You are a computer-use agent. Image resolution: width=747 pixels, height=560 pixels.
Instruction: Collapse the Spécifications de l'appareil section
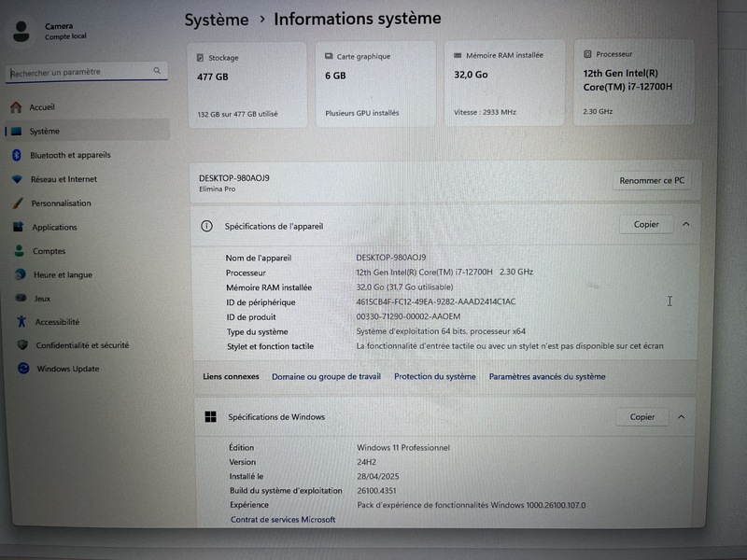coord(685,224)
